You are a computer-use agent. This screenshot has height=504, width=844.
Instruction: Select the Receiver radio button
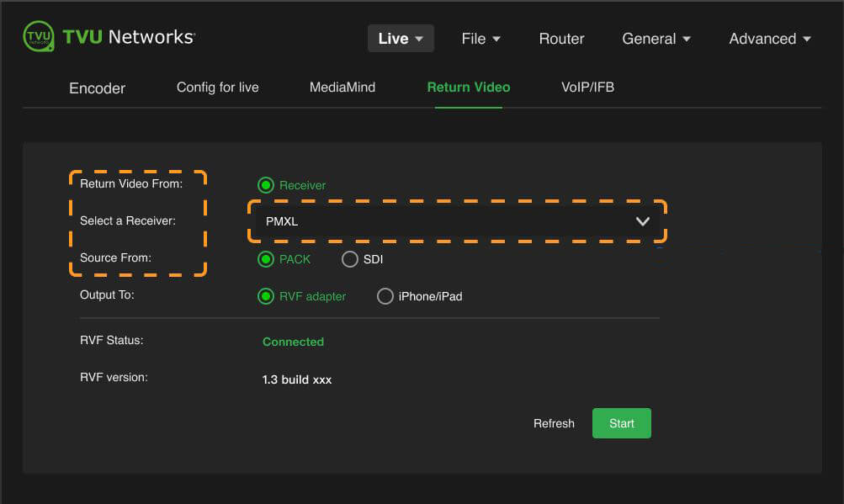pos(266,185)
